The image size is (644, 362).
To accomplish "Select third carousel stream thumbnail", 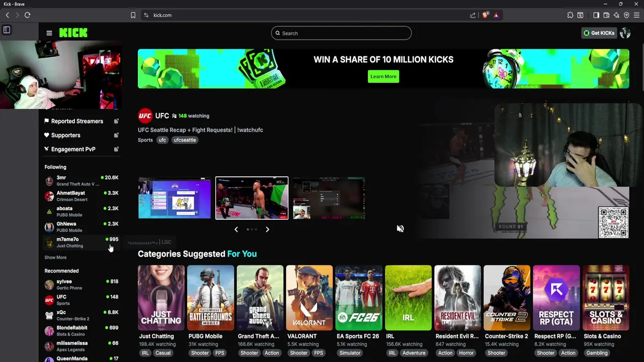I will click(x=329, y=198).
